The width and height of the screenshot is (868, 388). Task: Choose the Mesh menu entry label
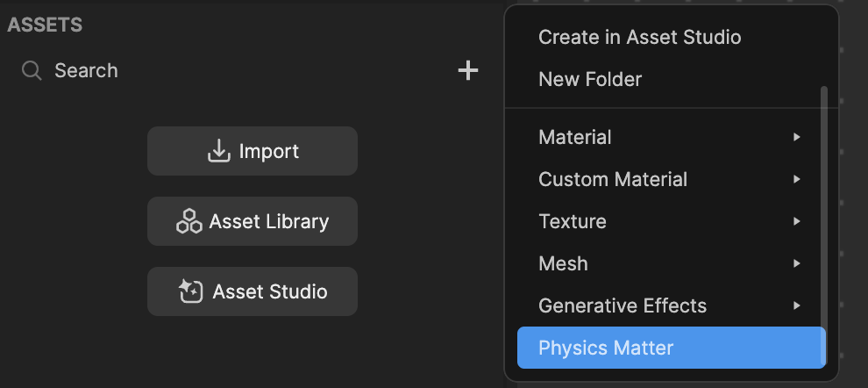(563, 263)
